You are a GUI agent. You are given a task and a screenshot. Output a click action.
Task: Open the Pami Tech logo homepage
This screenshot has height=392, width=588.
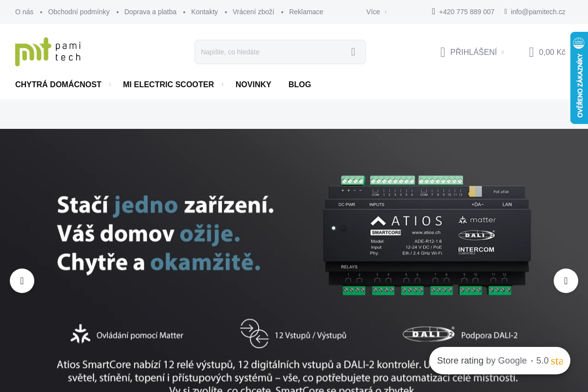[48, 51]
